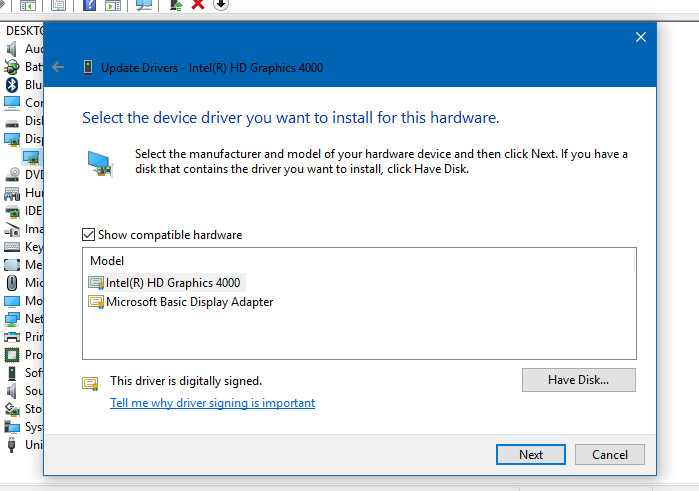The image size is (699, 491).
Task: Click the Show/Hide Action Pane toolbar icon
Action: click(113, 5)
